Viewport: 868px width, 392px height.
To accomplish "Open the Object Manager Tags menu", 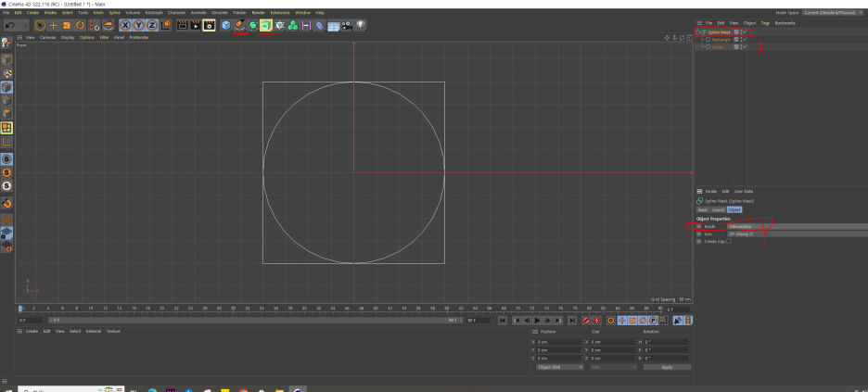I will (765, 23).
